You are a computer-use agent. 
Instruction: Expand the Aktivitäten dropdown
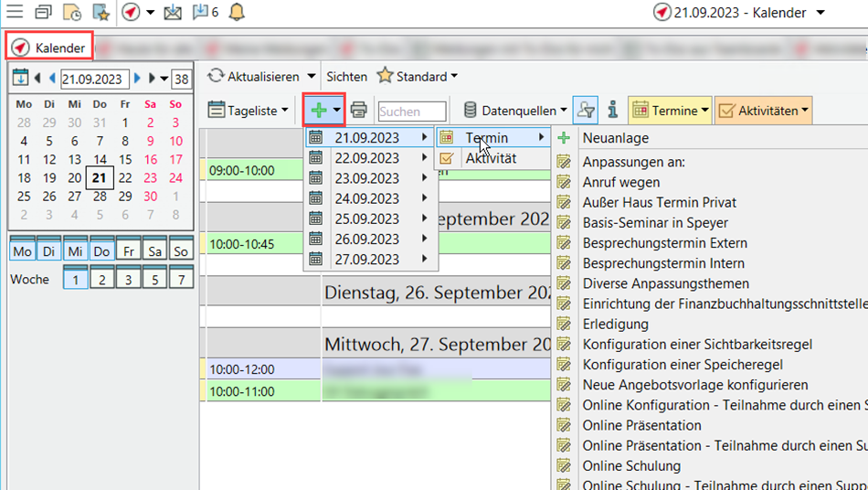[764, 111]
